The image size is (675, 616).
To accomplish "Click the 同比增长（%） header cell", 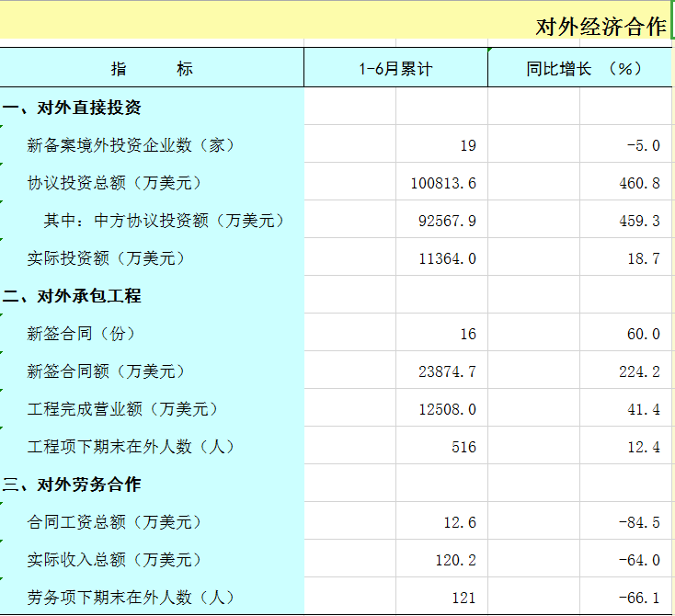I will pos(581,69).
